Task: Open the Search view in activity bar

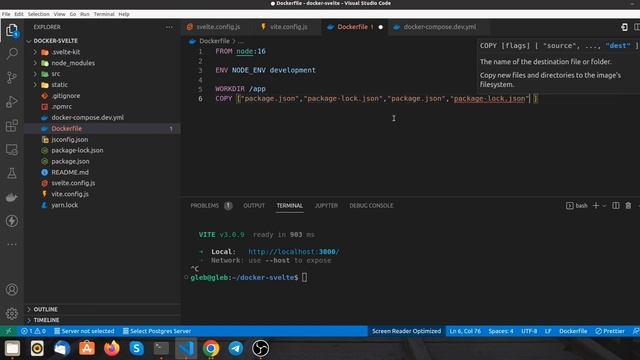Action: [12, 53]
